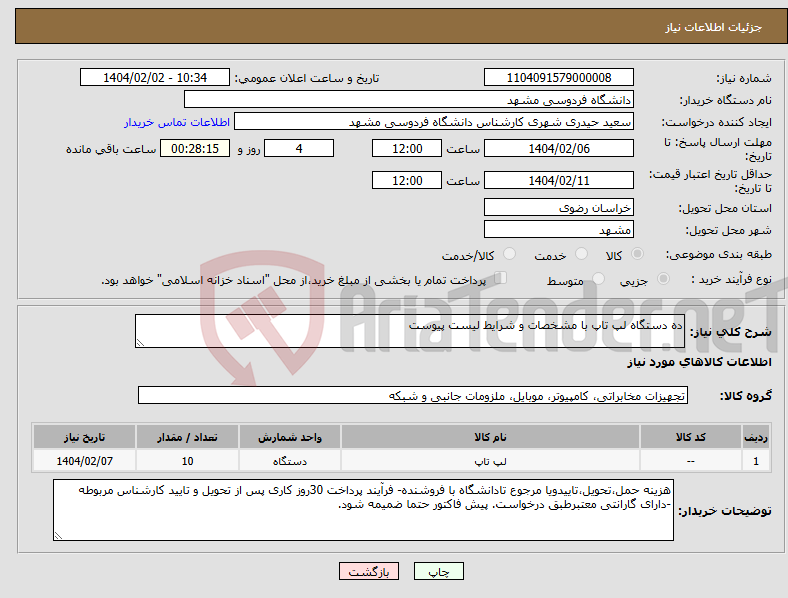
Task: Select the متوسط purchase type radio
Action: [598, 278]
